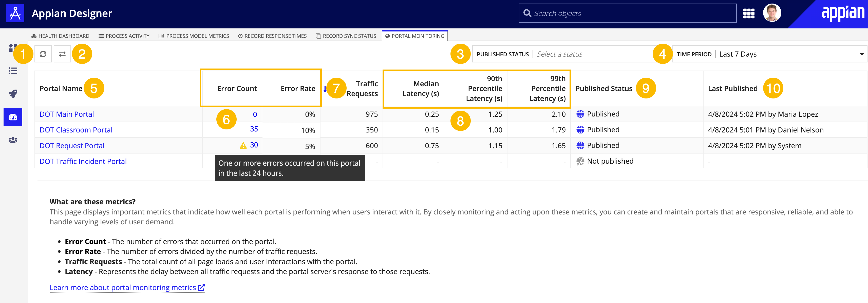The height and width of the screenshot is (303, 868).
Task: Click the Appian Designer logo icon
Action: click(15, 13)
